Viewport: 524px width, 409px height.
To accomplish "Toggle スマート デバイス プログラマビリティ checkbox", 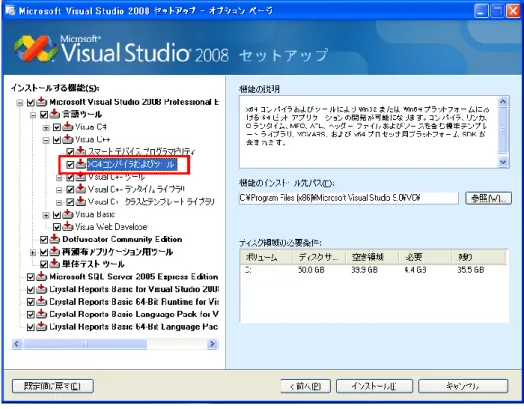I will (70, 152).
